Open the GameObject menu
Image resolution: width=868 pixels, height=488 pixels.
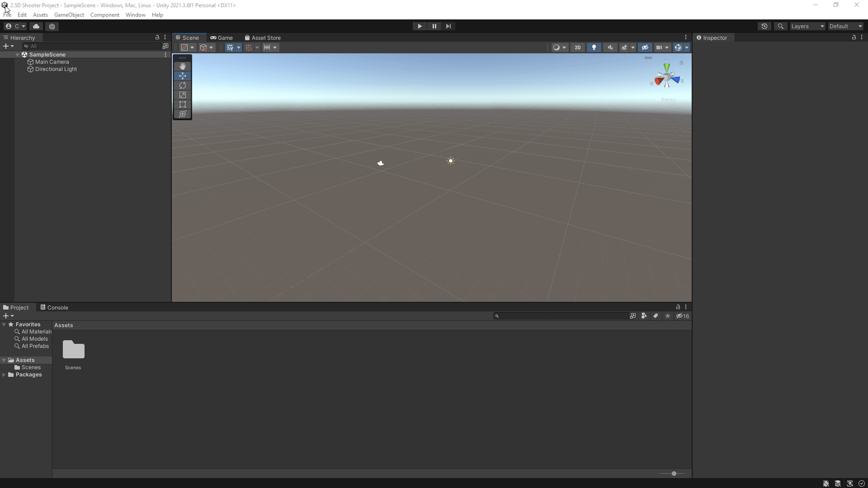[69, 15]
